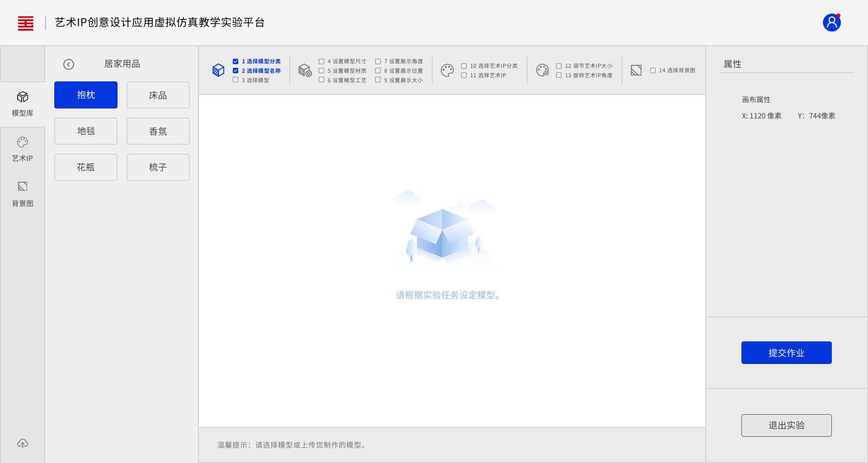The image size is (868, 463).
Task: Click the X: 1120 像素 canvas value
Action: [x=761, y=116]
